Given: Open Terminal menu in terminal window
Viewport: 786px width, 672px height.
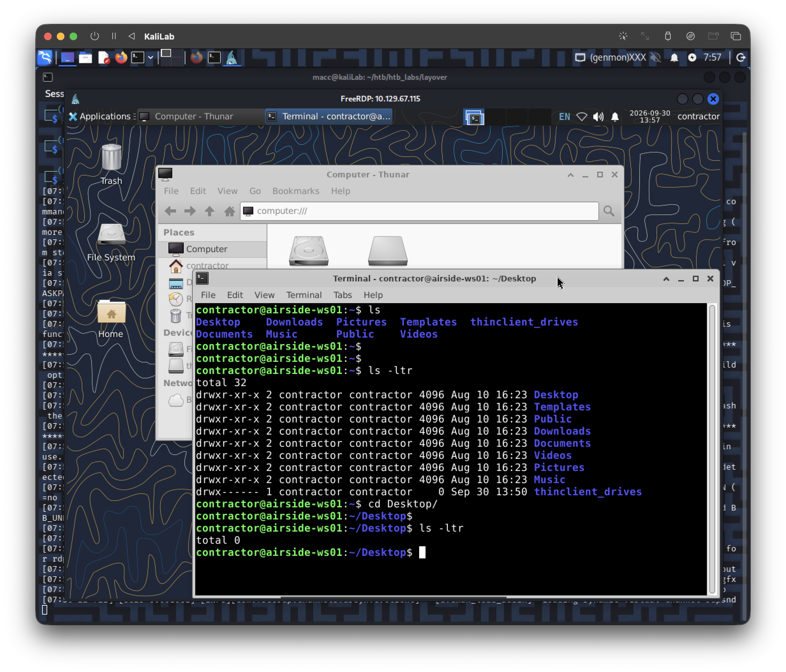Looking at the screenshot, I should [x=304, y=295].
